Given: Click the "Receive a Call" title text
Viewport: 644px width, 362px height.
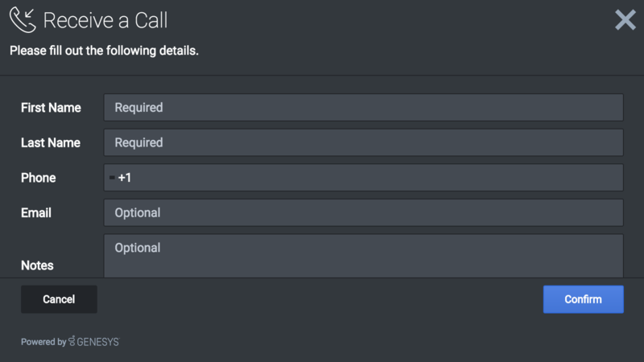Looking at the screenshot, I should (x=105, y=20).
